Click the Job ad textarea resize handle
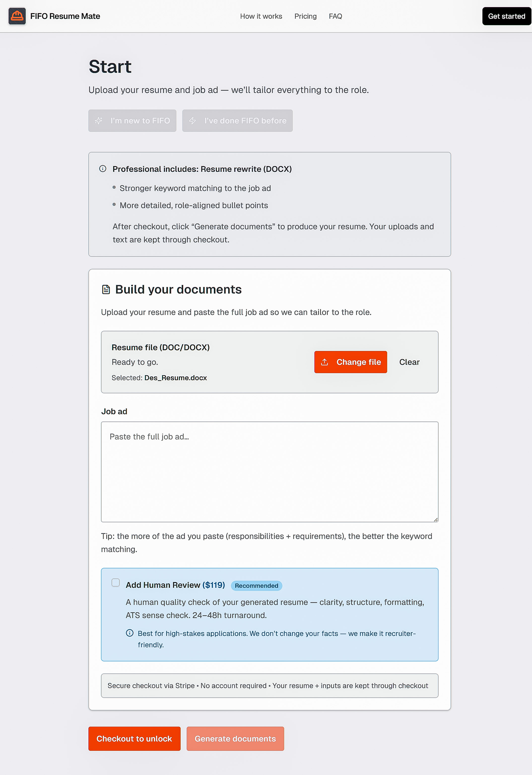Image resolution: width=532 pixels, height=775 pixels. tap(436, 520)
